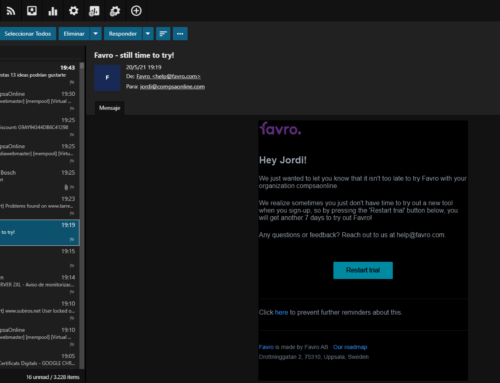Open the chart report with globe badge icon
The height and width of the screenshot is (383, 500).
tap(94, 11)
